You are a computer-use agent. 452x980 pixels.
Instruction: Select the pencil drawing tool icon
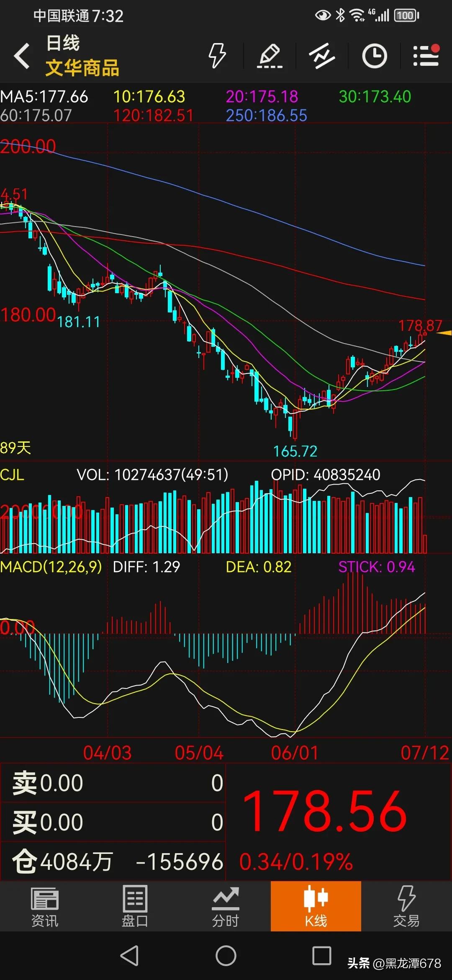(270, 55)
